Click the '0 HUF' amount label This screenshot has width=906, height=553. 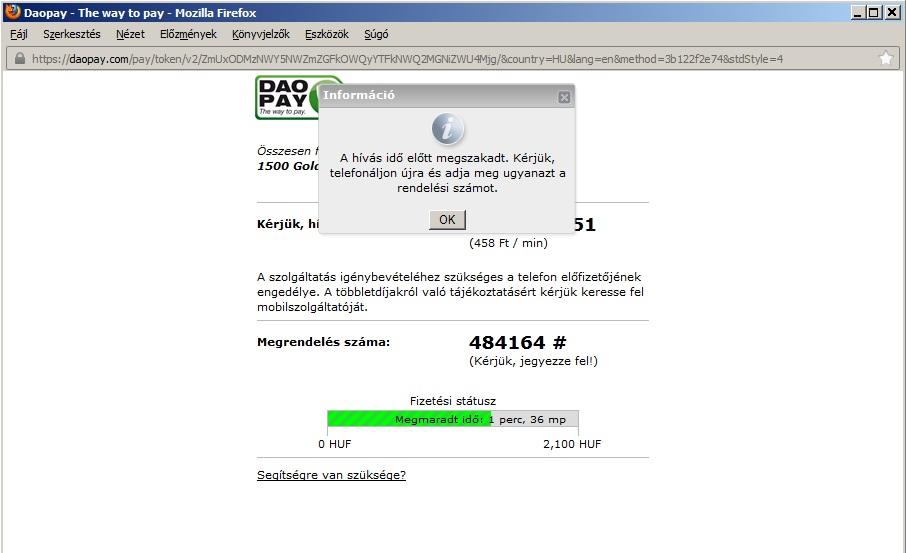click(x=335, y=444)
